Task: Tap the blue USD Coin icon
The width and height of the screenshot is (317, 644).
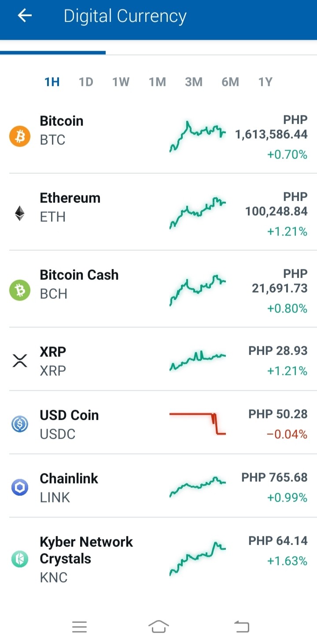Action: click(x=20, y=424)
